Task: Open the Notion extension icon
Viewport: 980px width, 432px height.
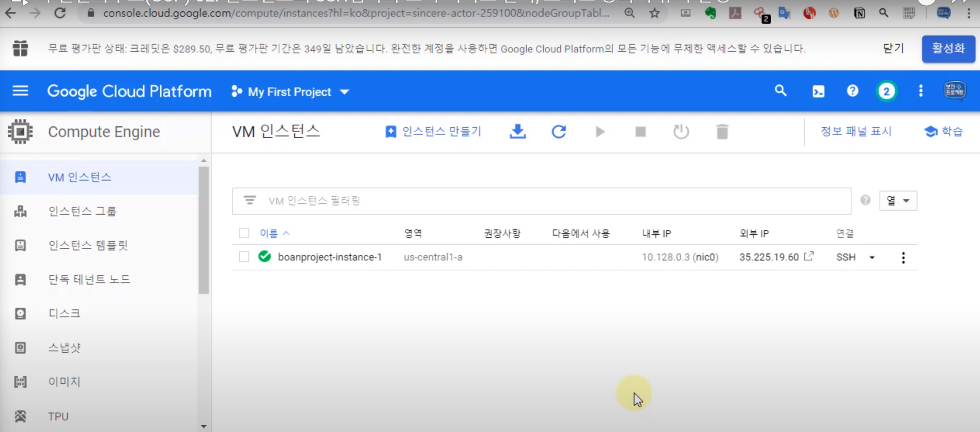Action: (859, 13)
